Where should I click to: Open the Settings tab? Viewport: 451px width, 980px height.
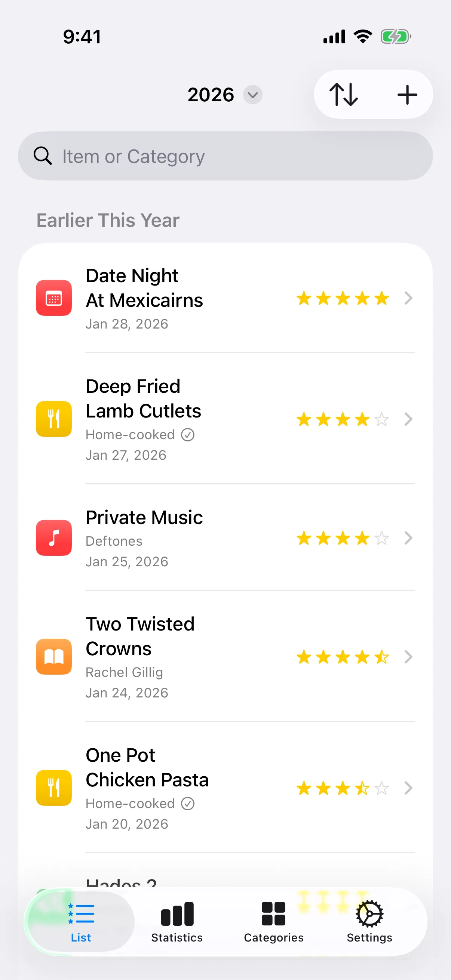(x=369, y=921)
